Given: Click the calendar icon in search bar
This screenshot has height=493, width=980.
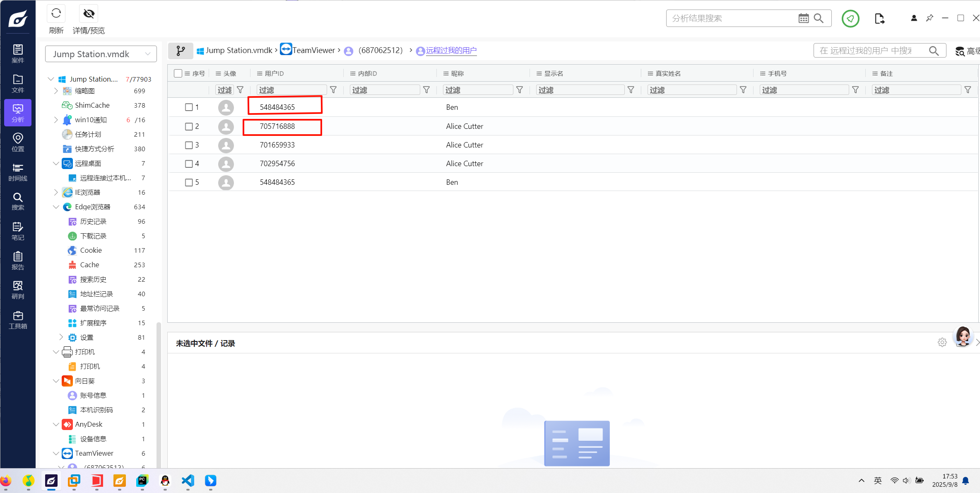Looking at the screenshot, I should [x=803, y=18].
